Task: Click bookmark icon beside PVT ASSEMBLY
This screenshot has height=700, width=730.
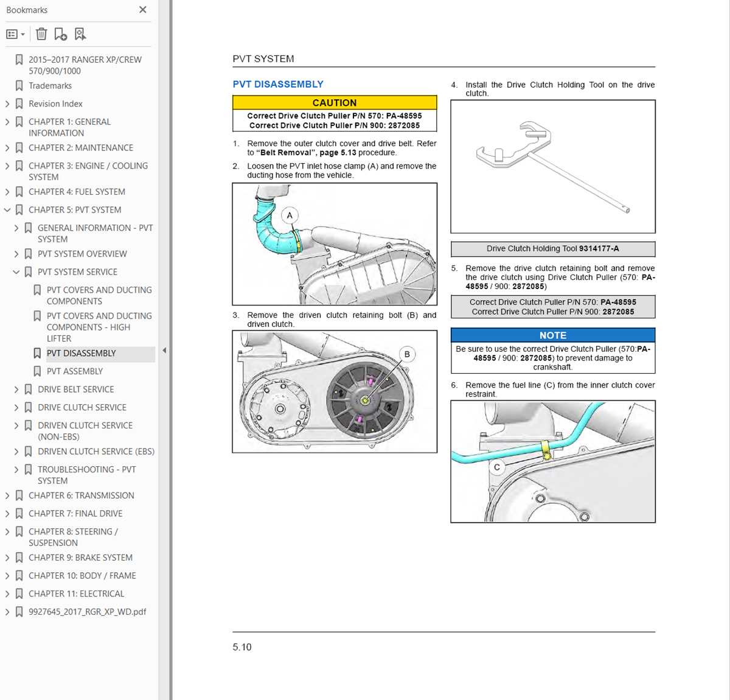Action: [37, 371]
